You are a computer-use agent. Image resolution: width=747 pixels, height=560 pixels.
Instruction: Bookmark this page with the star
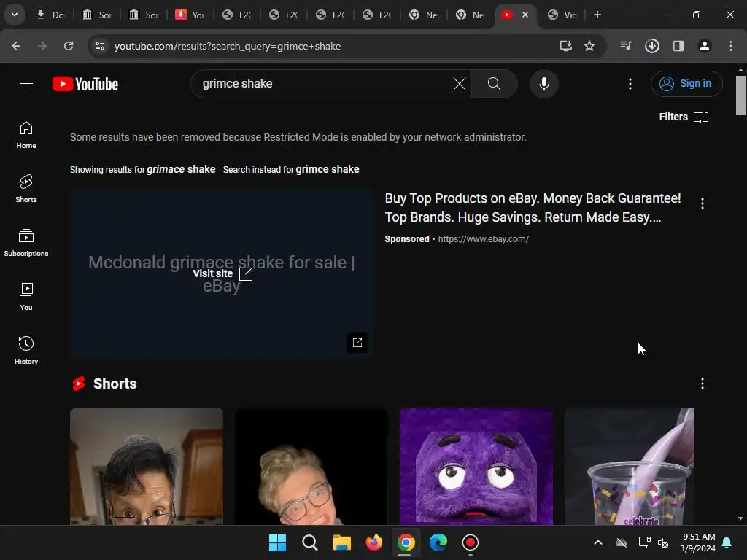589,46
